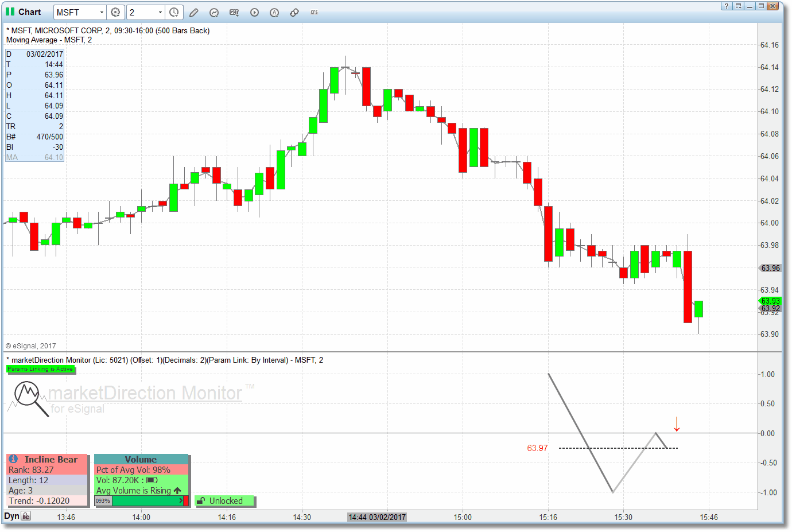Open the EFS formulas icon
The image size is (792, 532).
pyautogui.click(x=314, y=12)
